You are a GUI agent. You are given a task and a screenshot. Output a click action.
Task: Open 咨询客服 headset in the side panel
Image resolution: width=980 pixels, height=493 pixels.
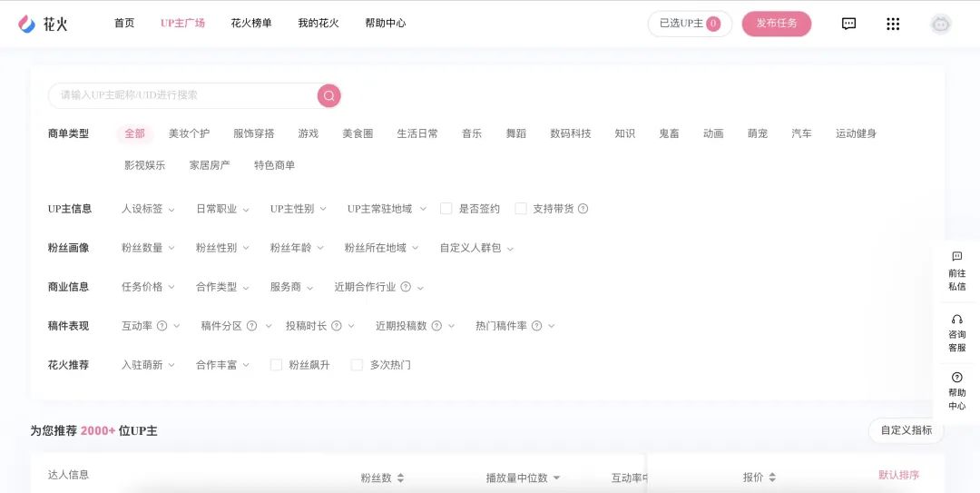(x=957, y=333)
